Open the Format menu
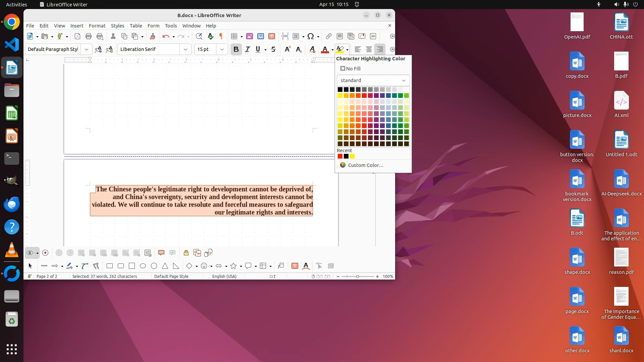644x362 pixels. [x=97, y=25]
